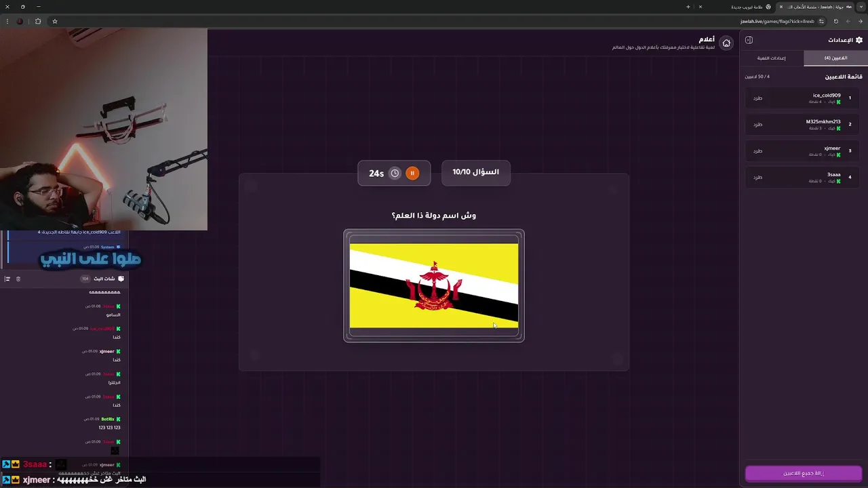This screenshot has width=868, height=488.
Task: Click the browser profile avatar icon
Action: click(x=20, y=21)
